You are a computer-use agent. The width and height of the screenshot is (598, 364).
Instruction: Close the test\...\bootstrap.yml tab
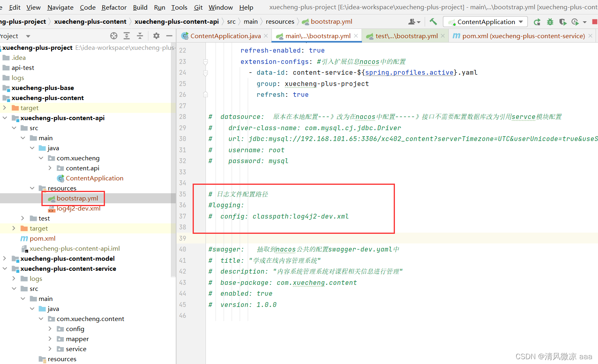(443, 36)
